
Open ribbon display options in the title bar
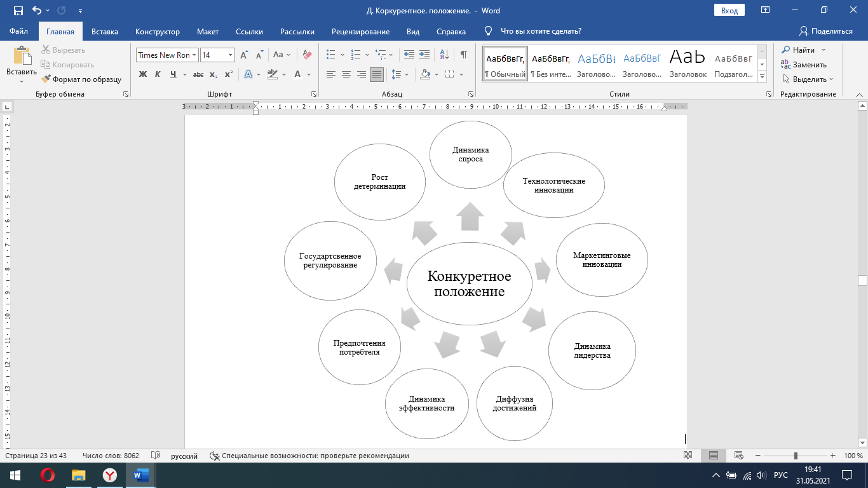(x=765, y=10)
